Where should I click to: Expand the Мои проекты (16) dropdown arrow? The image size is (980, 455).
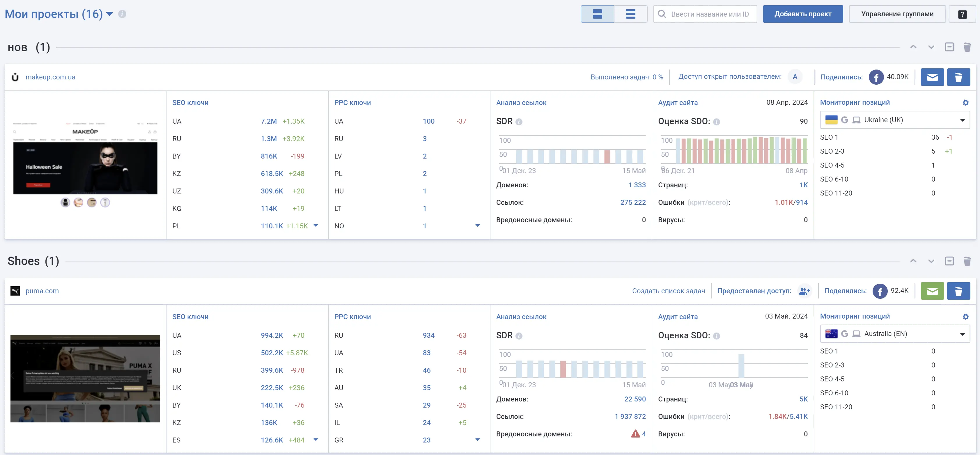pyautogui.click(x=109, y=14)
